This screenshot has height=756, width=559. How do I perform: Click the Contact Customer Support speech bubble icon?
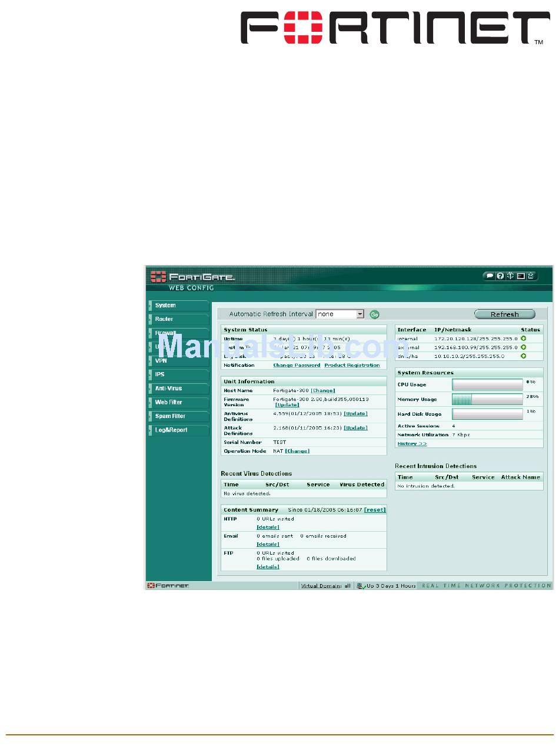(490, 276)
